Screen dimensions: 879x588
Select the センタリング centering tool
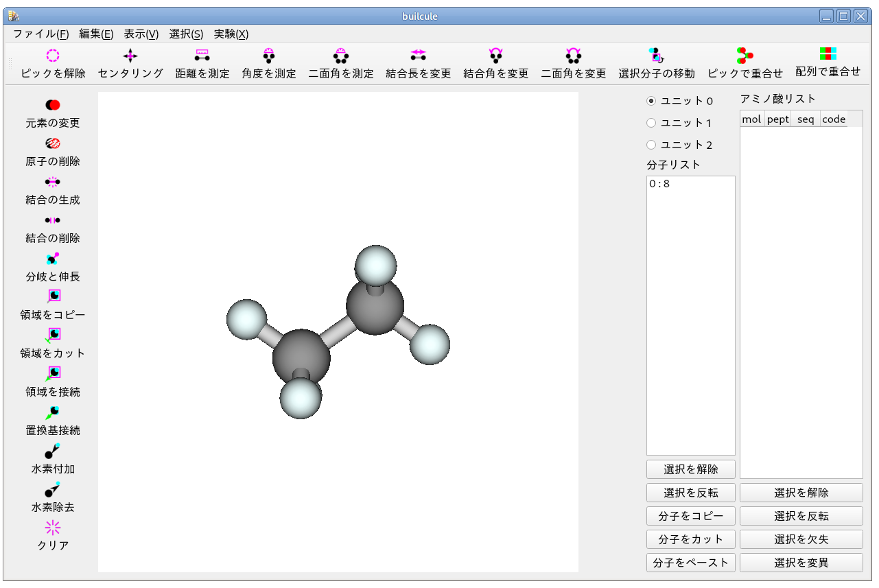(130, 56)
